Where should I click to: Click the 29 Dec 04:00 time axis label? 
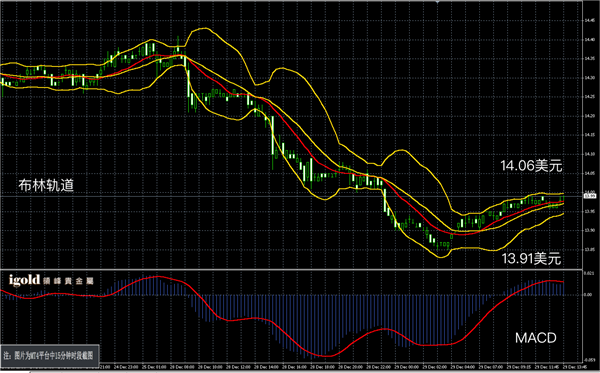463,367
